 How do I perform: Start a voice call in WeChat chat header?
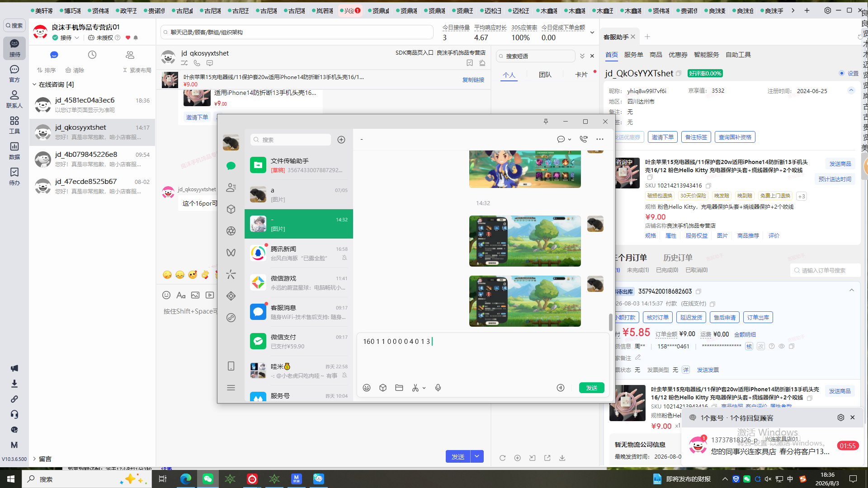pos(584,139)
